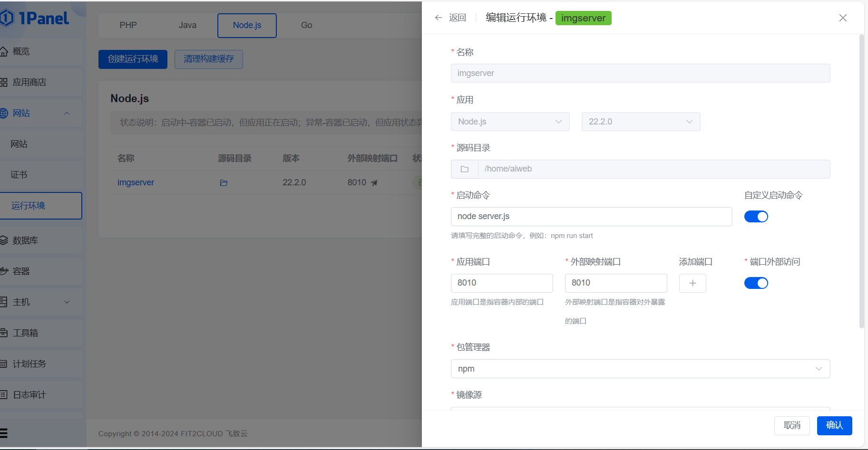
Task: Open the imgserver link in table
Action: coord(136,182)
